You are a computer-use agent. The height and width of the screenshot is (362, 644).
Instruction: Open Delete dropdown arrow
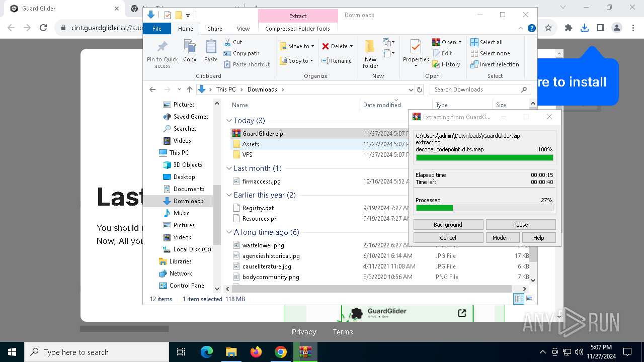351,46
